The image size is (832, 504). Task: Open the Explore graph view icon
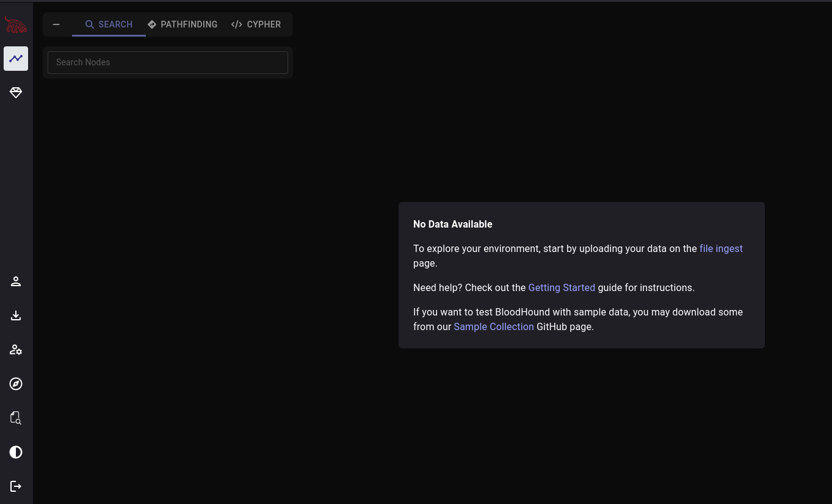point(16,59)
